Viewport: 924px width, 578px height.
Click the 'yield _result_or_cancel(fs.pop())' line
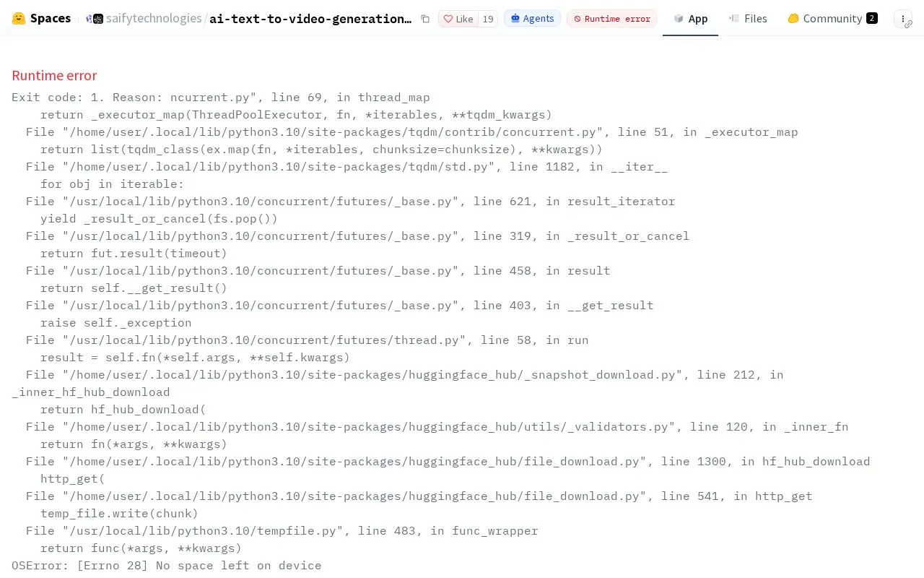click(159, 218)
